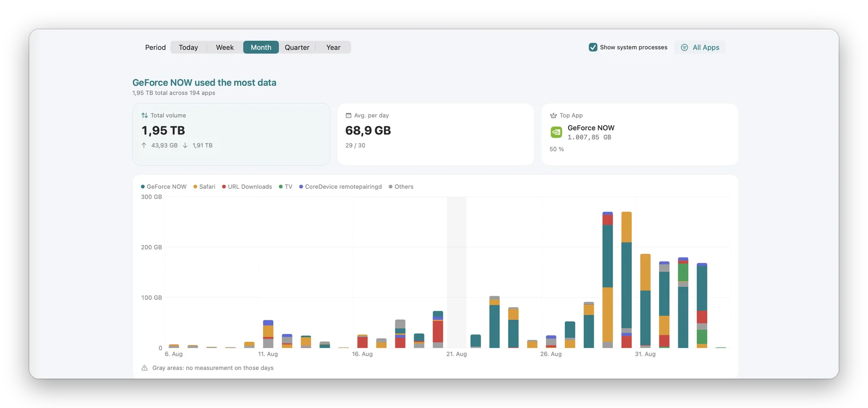This screenshot has height=408, width=868.
Task: Click the GeForce NOW app icon
Action: [x=556, y=132]
